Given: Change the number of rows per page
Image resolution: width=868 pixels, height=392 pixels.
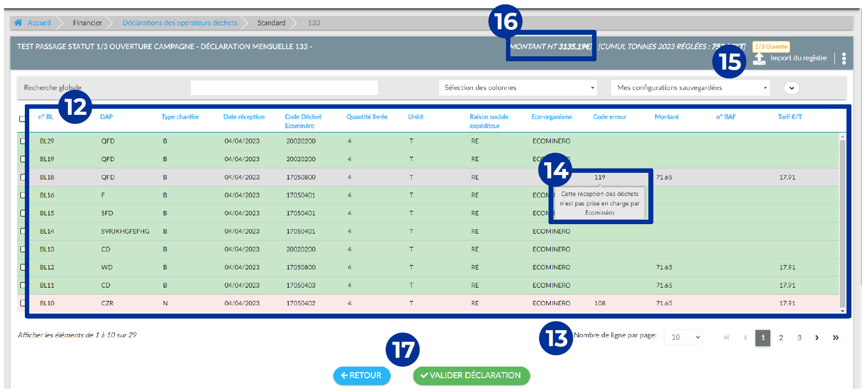Looking at the screenshot, I should pyautogui.click(x=683, y=337).
